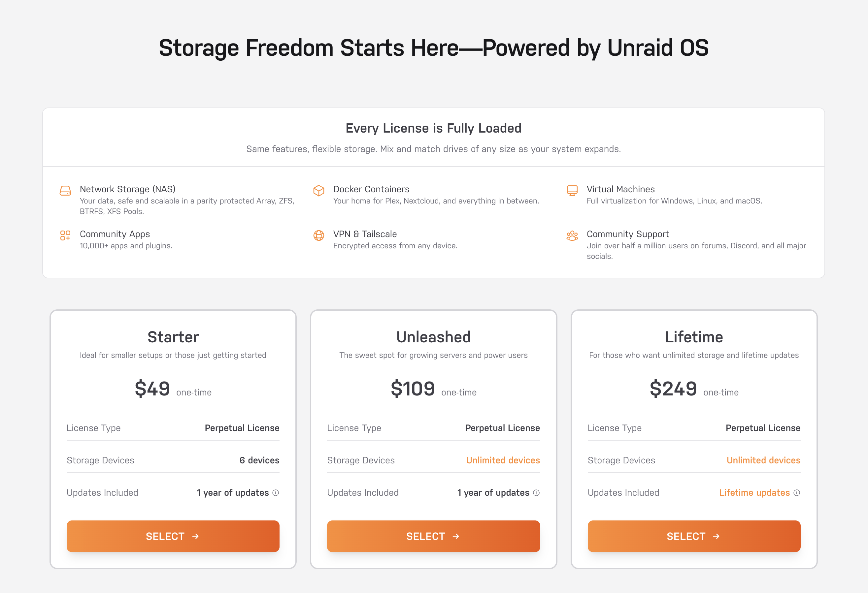
Task: Click the Every License is Fully Loaded heading
Action: (x=433, y=128)
